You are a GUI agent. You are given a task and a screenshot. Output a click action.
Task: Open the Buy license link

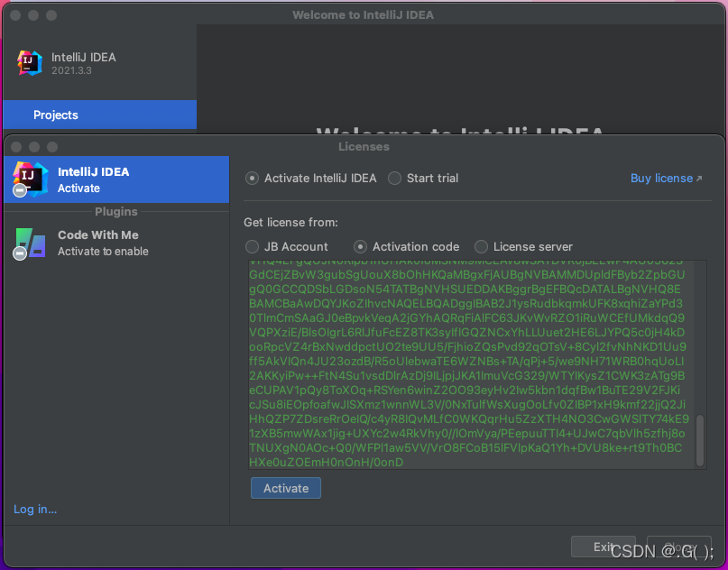[x=667, y=179]
